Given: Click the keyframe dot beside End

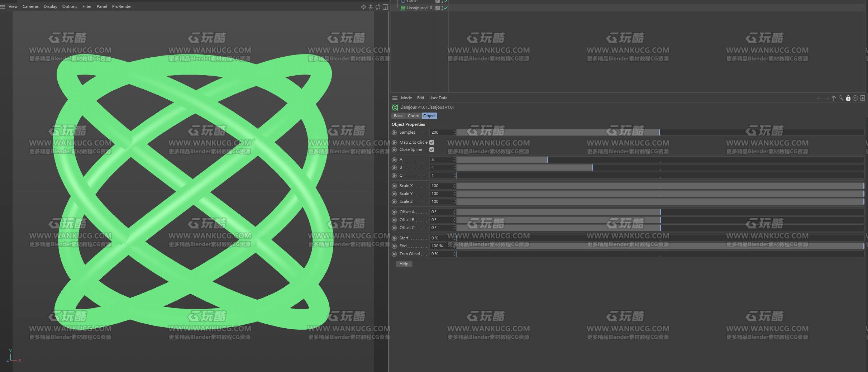Looking at the screenshot, I should click(394, 246).
